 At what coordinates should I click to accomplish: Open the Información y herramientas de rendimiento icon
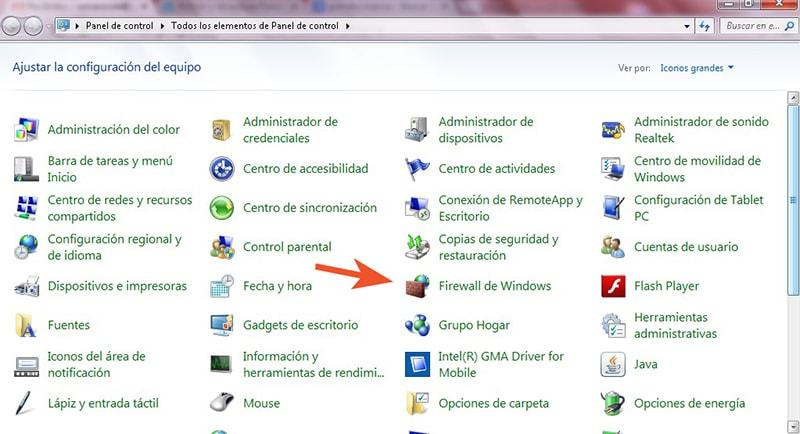[x=221, y=364]
